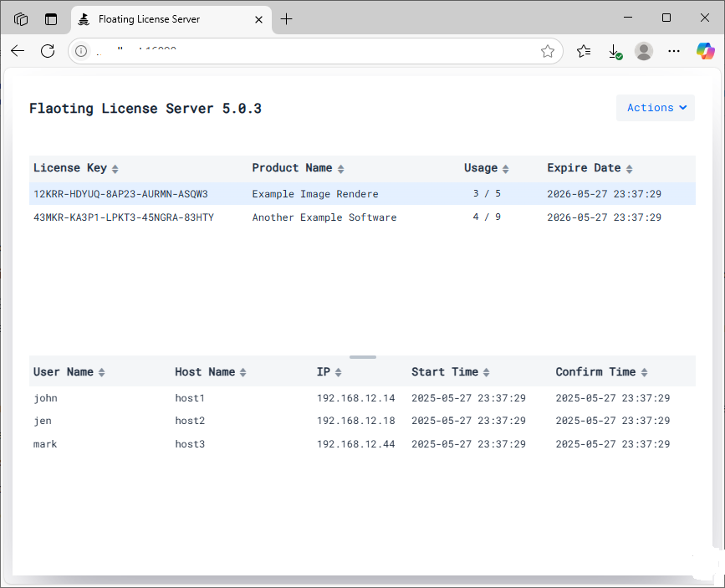Click host2 in Host Name column

pos(190,421)
